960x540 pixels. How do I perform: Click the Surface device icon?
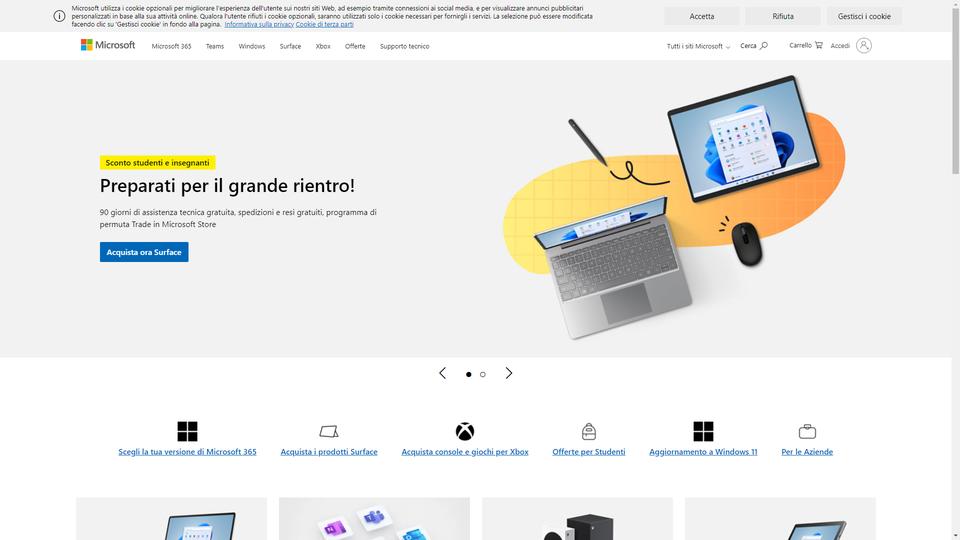[329, 432]
